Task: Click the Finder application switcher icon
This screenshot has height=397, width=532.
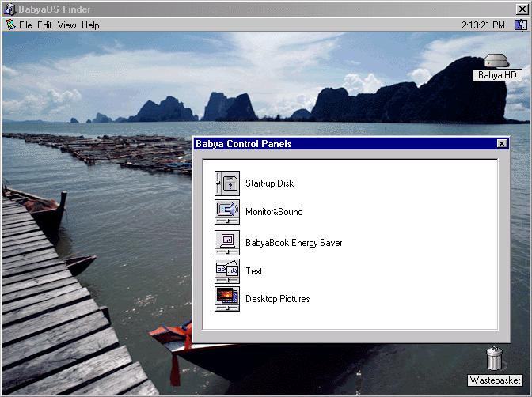Action: click(521, 25)
